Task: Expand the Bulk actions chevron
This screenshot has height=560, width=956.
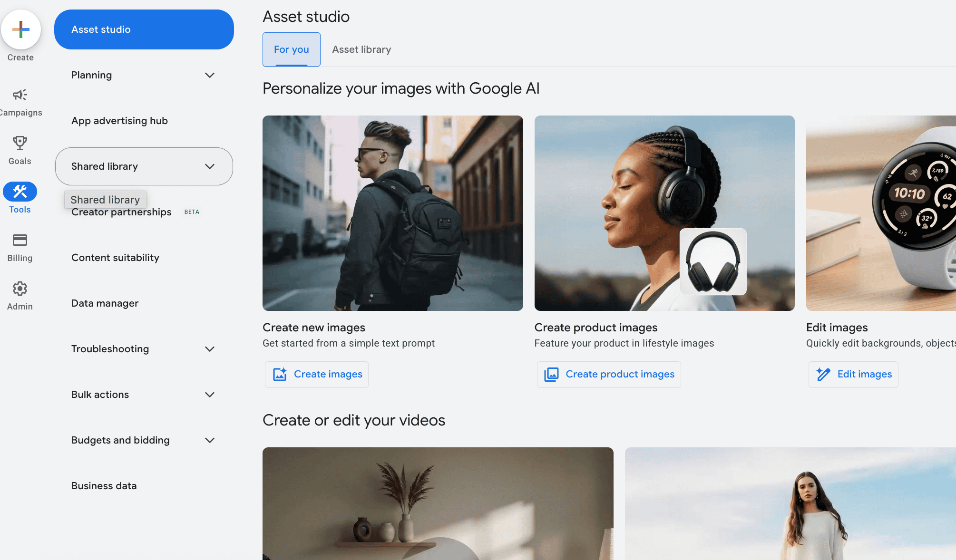Action: [210, 395]
